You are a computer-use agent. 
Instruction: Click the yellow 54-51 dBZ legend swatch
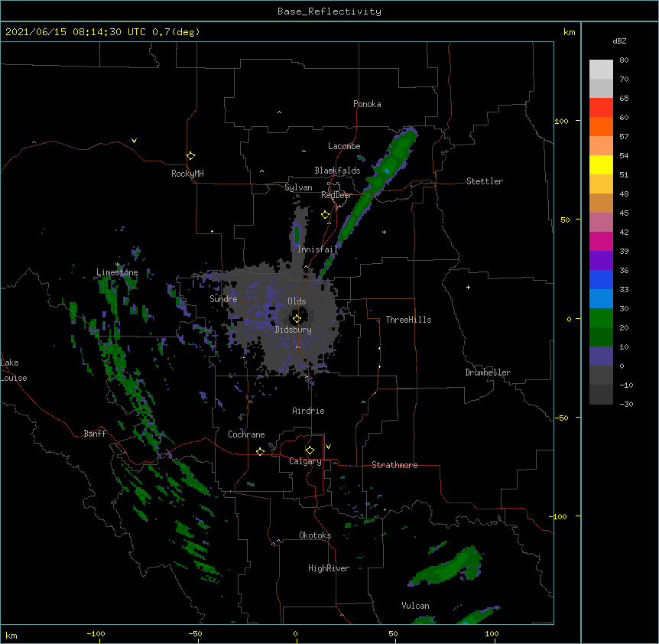[601, 164]
